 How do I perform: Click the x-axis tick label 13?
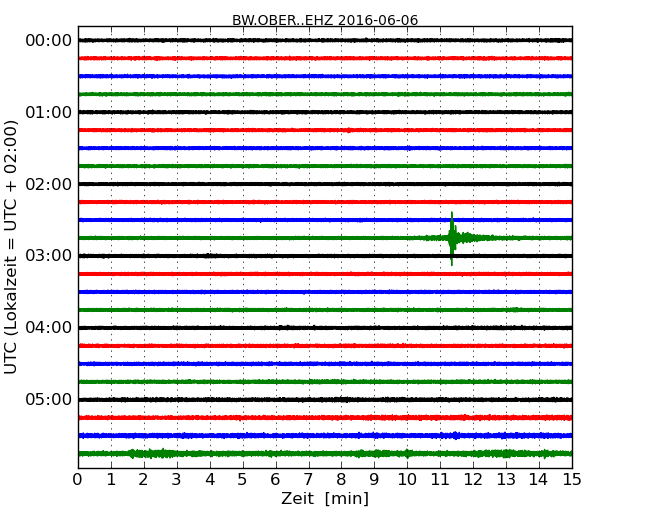[x=506, y=479]
